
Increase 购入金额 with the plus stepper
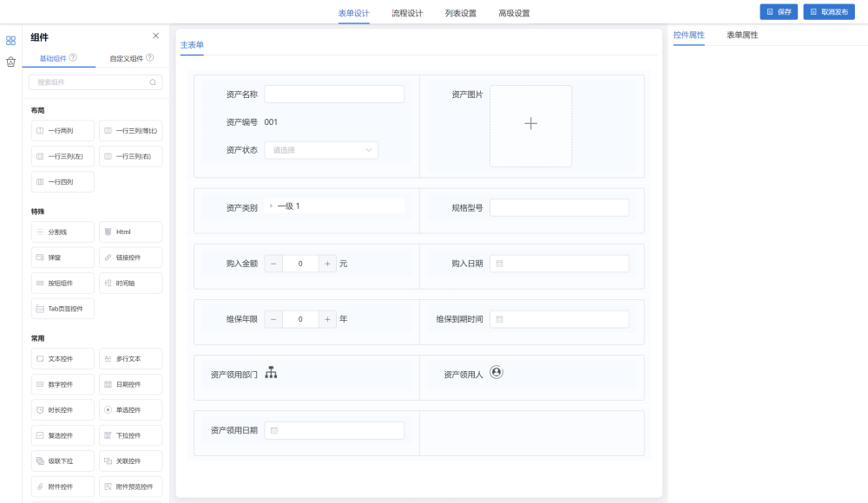[x=327, y=264]
